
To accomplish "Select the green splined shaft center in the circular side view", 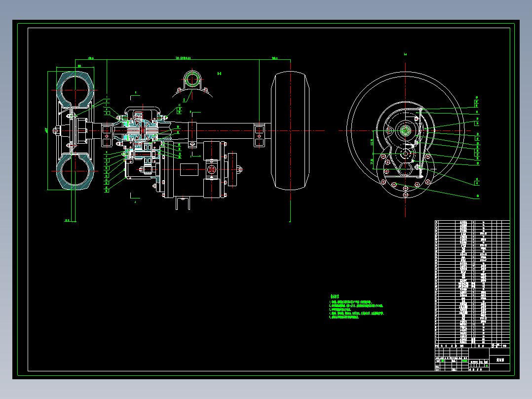I will click(405, 130).
